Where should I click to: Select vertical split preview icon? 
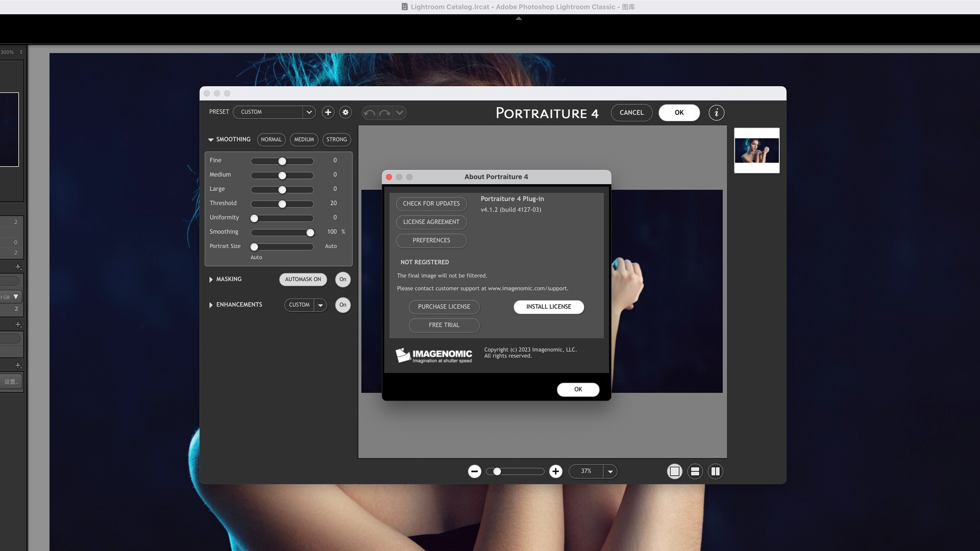point(716,471)
